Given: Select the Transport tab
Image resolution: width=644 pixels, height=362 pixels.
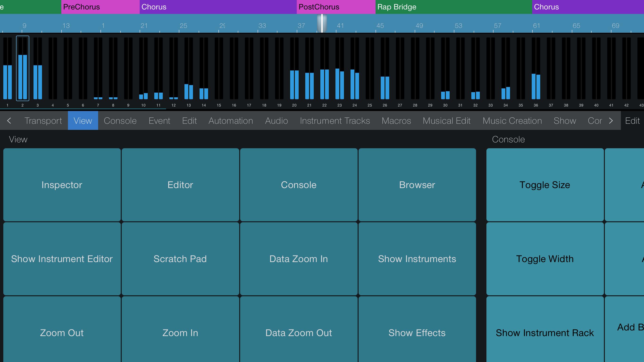Looking at the screenshot, I should (x=43, y=121).
